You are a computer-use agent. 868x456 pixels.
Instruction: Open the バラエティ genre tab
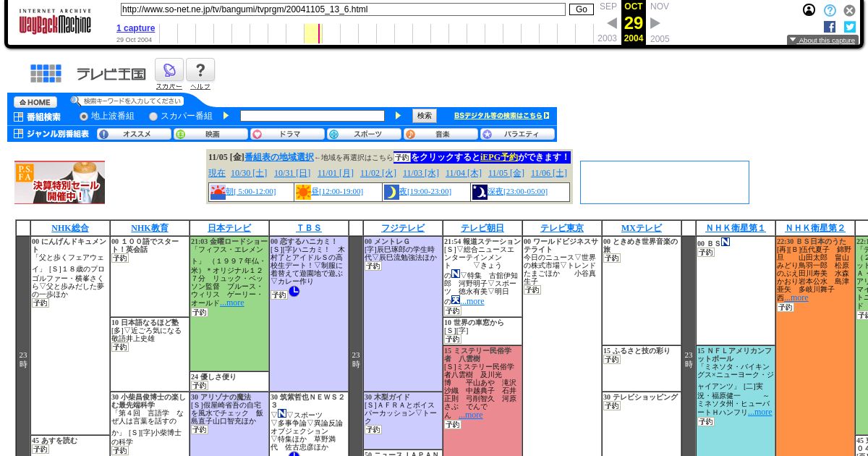[x=518, y=134]
